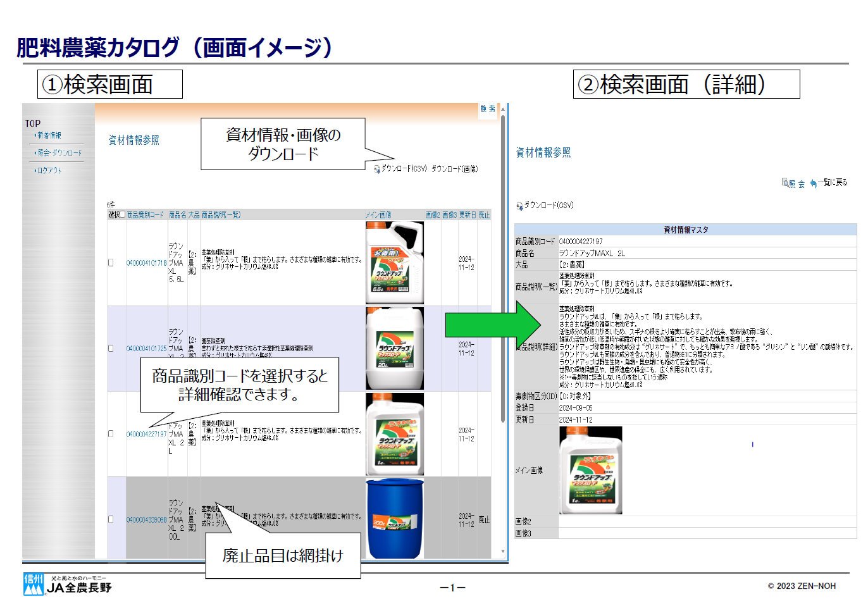This screenshot has height=601, width=868.
Task: Select ログアウト in the left menu
Action: [x=49, y=170]
